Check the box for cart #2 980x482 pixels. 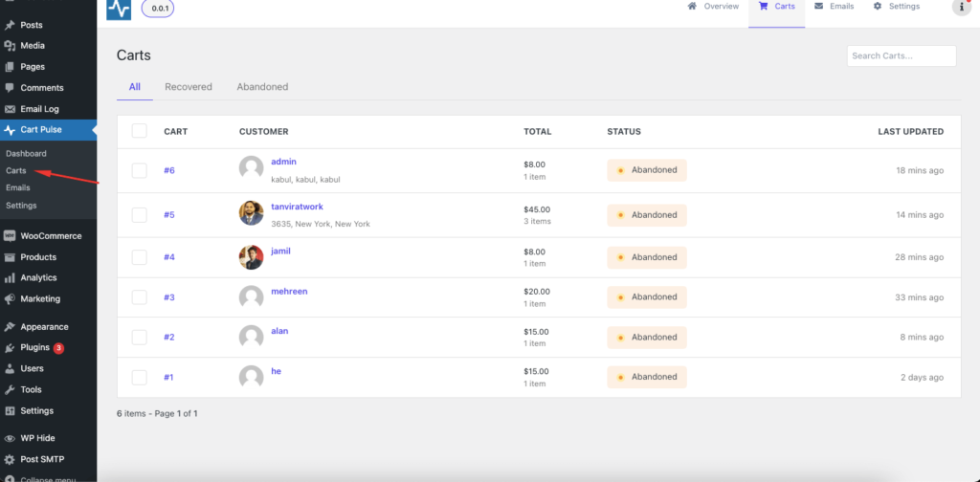(140, 338)
